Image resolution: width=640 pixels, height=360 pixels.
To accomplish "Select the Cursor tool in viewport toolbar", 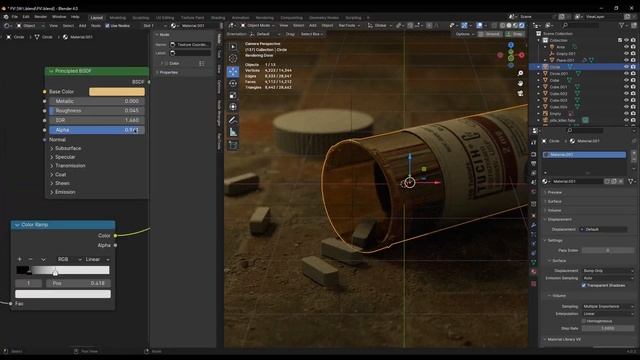I will 233,59.
